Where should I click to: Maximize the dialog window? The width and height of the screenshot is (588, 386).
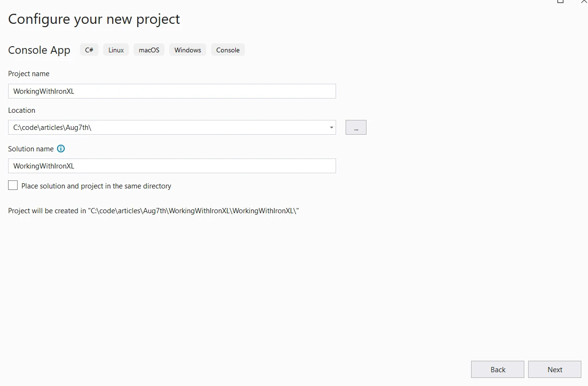pyautogui.click(x=560, y=1)
